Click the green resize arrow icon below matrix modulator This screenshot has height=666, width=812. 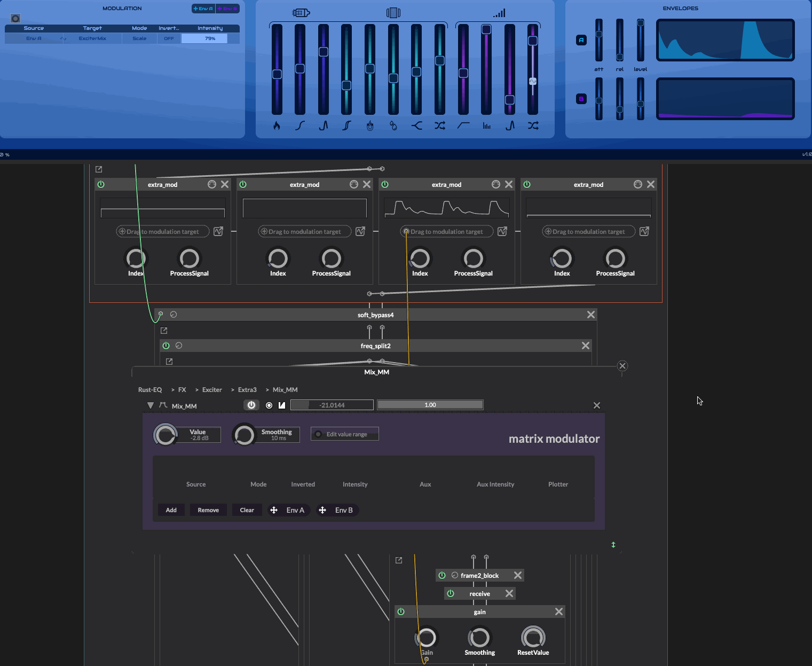tap(613, 545)
